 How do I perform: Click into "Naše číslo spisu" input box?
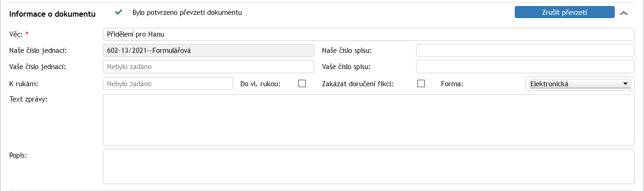(525, 51)
